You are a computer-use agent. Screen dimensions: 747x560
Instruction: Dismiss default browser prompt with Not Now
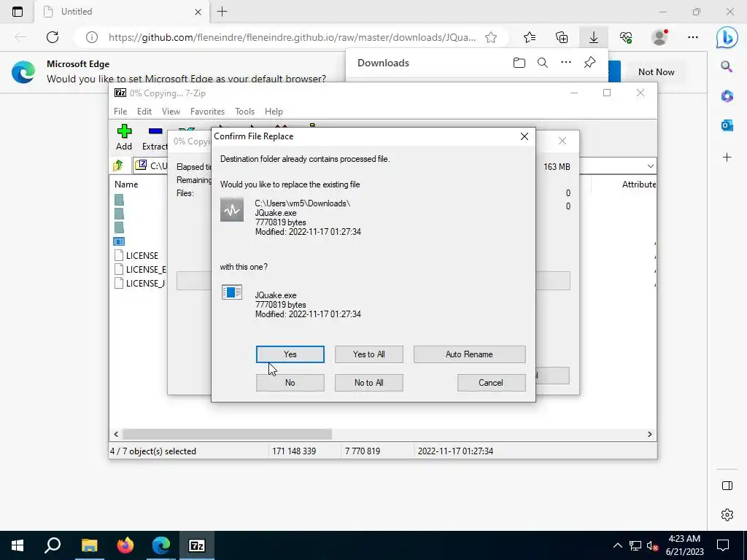click(x=657, y=72)
